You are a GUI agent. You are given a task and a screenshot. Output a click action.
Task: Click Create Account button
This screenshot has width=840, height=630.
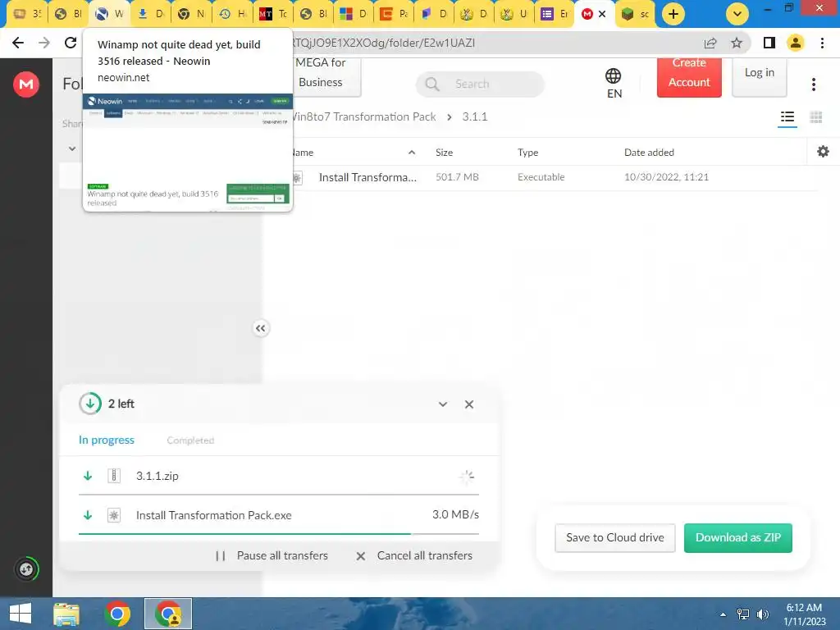pyautogui.click(x=689, y=78)
